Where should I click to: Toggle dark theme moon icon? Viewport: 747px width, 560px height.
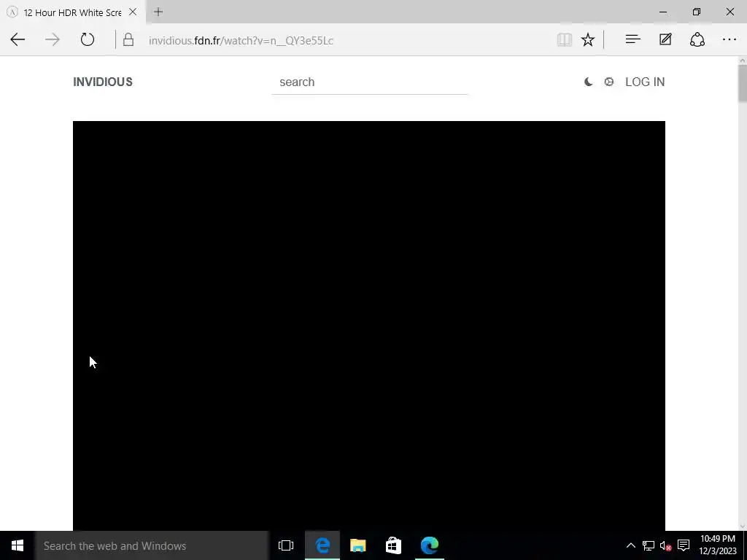tap(589, 82)
